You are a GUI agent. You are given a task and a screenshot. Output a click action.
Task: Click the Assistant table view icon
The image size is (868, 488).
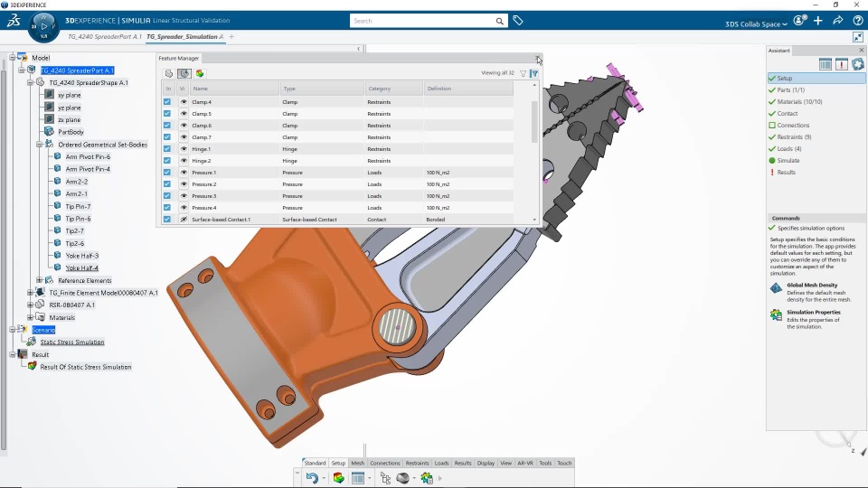click(826, 64)
